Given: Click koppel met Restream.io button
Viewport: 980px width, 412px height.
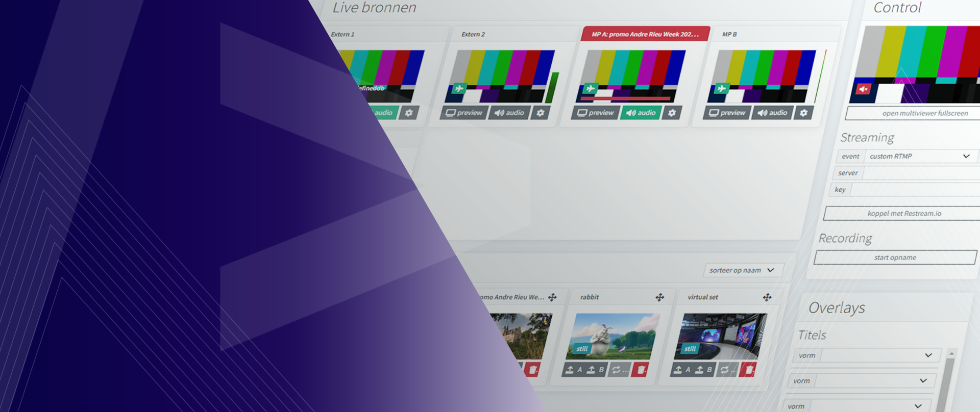Looking at the screenshot, I should [902, 213].
